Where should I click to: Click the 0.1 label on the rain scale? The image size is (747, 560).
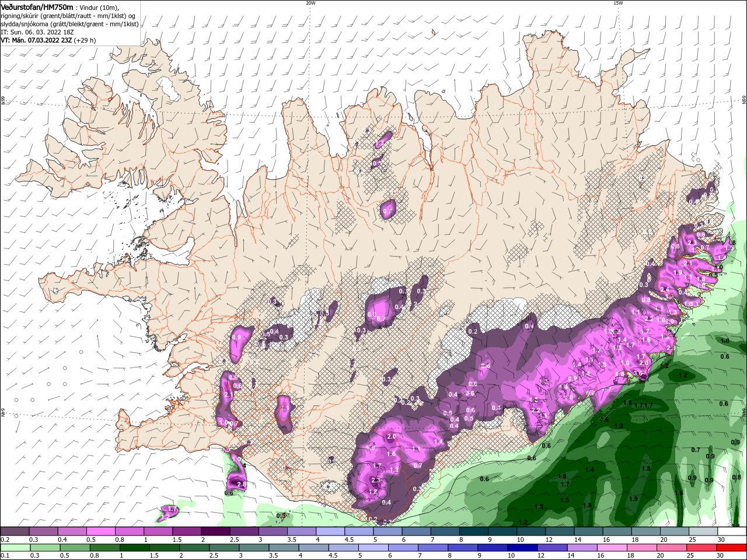pyautogui.click(x=5, y=556)
